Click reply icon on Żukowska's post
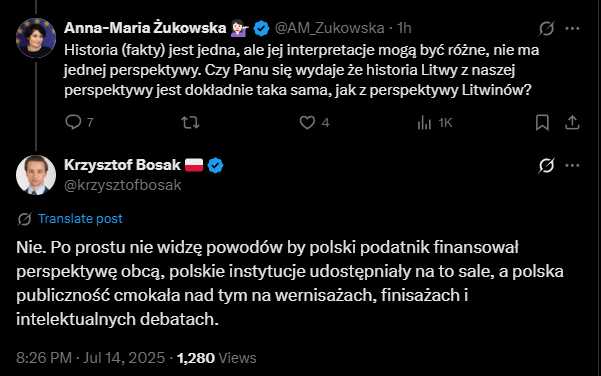The width and height of the screenshot is (601, 376). pos(73,122)
